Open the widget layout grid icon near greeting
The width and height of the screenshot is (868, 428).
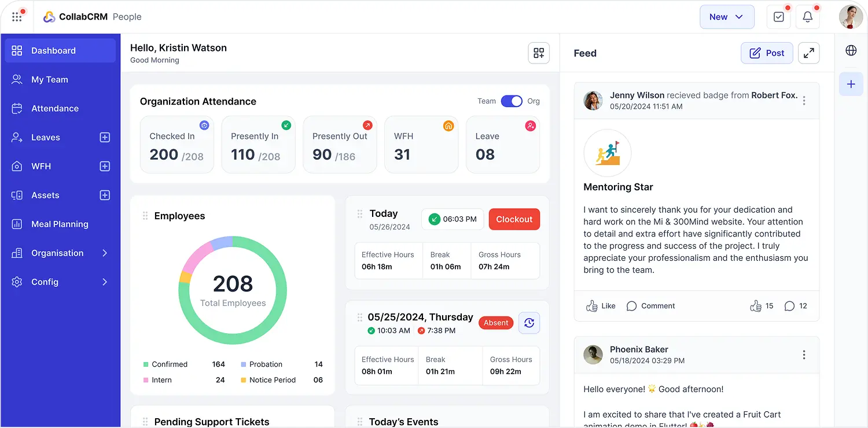538,53
